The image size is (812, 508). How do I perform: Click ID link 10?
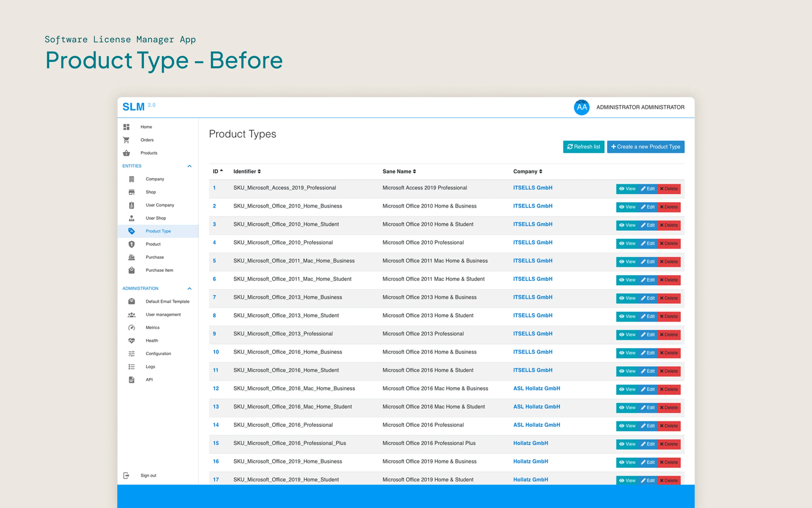coord(216,352)
